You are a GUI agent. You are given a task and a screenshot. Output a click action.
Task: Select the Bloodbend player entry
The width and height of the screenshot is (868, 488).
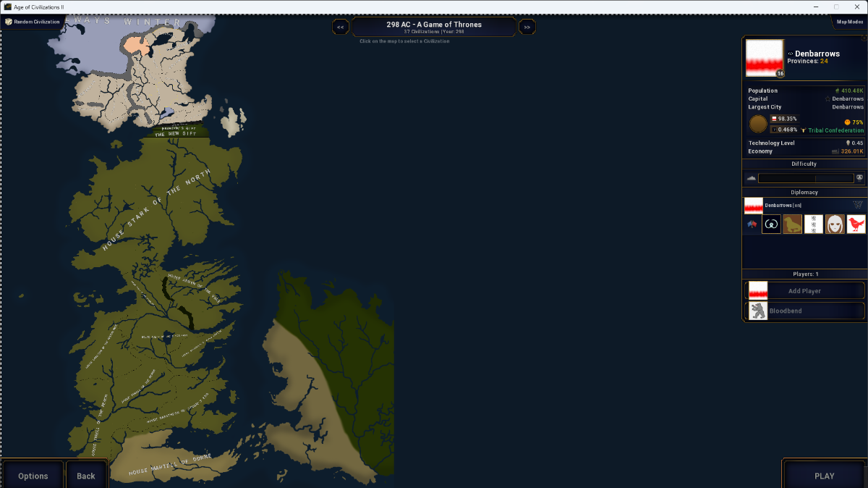coord(804,311)
